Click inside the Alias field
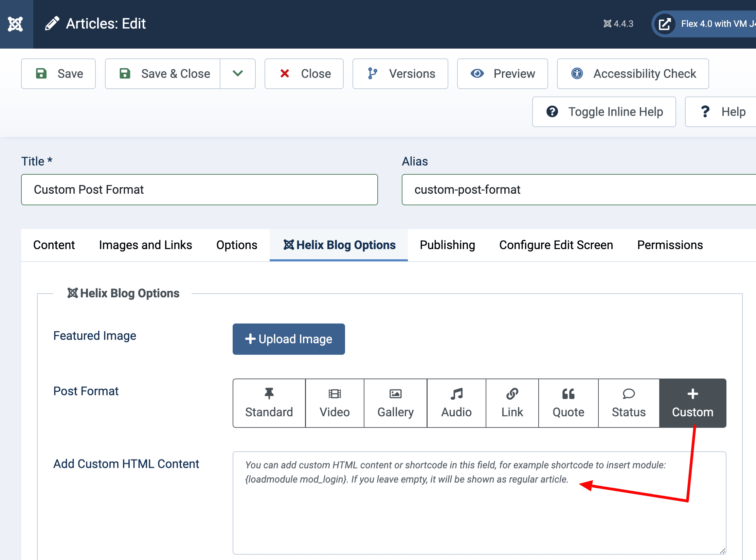The height and width of the screenshot is (560, 756). coord(577,190)
